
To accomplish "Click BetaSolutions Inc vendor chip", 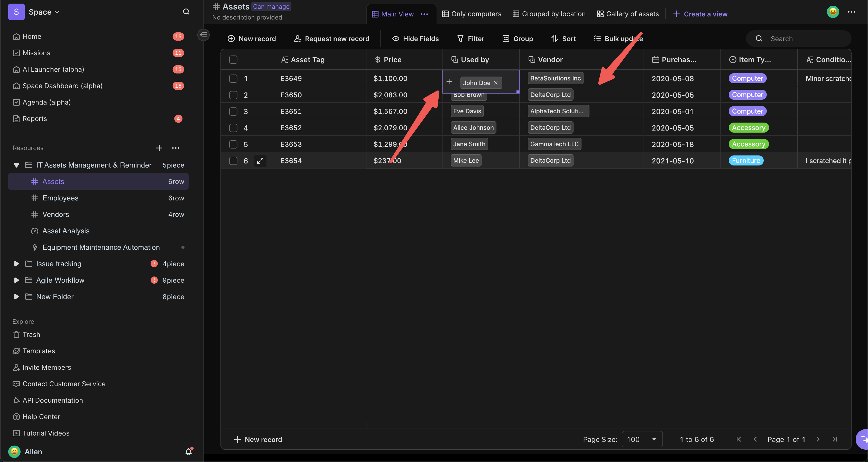I will (555, 78).
